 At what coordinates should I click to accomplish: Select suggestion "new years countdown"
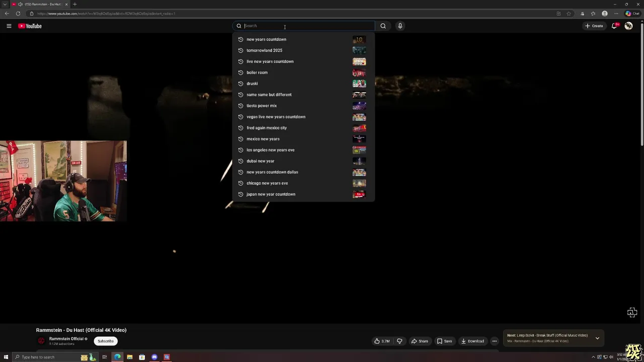pyautogui.click(x=303, y=39)
